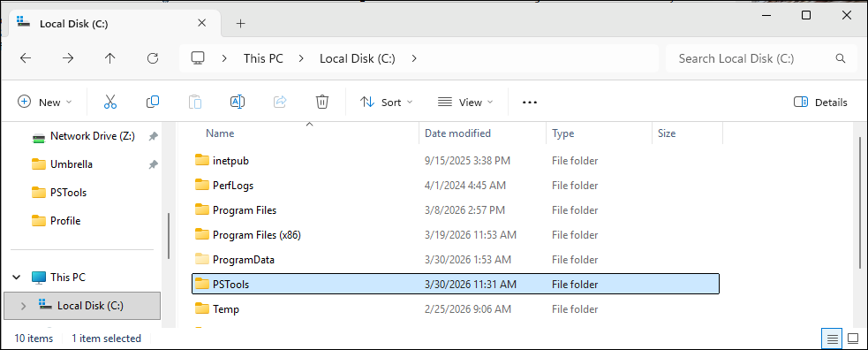Toggle the Details pane button
The width and height of the screenshot is (868, 350).
820,102
